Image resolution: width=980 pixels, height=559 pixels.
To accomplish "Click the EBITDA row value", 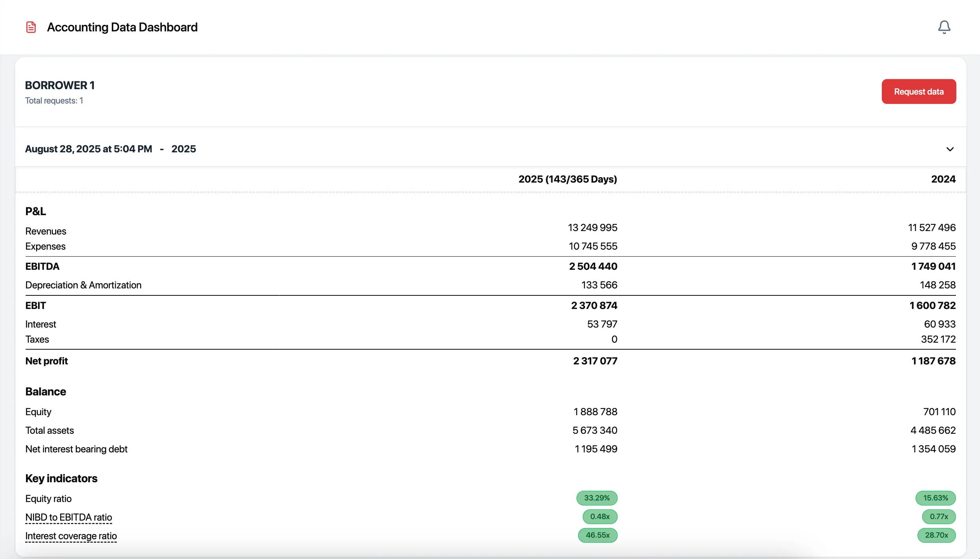I will 592,266.
